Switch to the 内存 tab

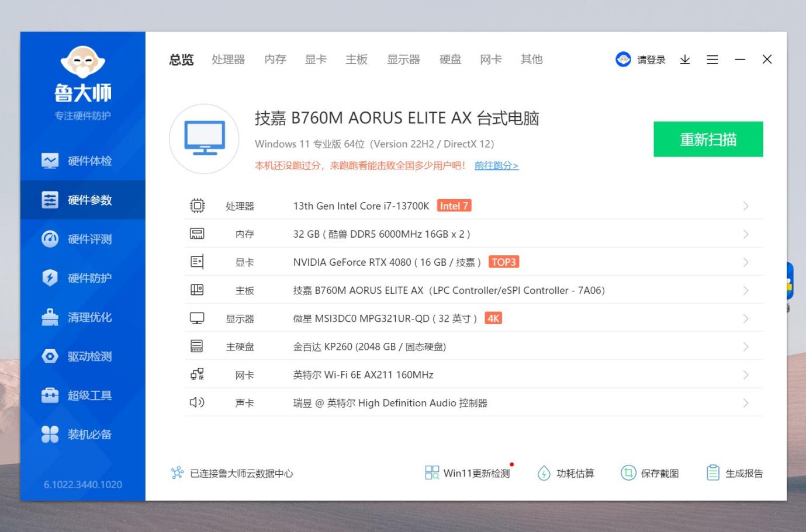(275, 59)
